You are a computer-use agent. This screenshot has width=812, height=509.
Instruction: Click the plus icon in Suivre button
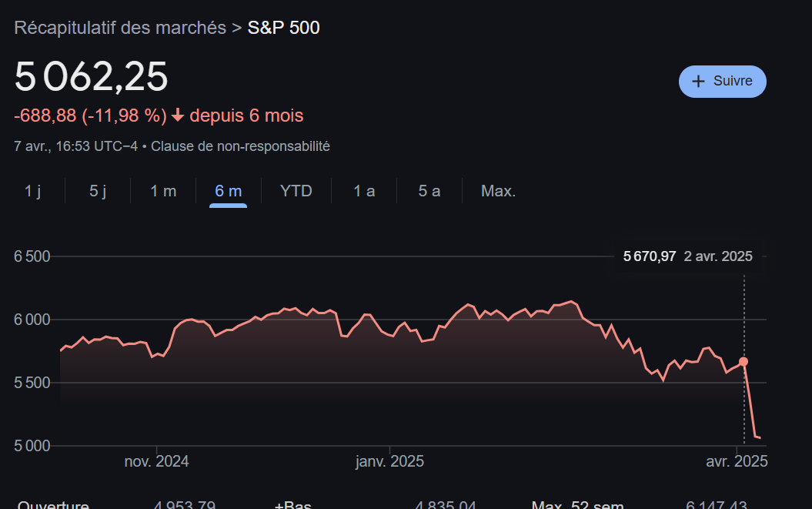[699, 82]
